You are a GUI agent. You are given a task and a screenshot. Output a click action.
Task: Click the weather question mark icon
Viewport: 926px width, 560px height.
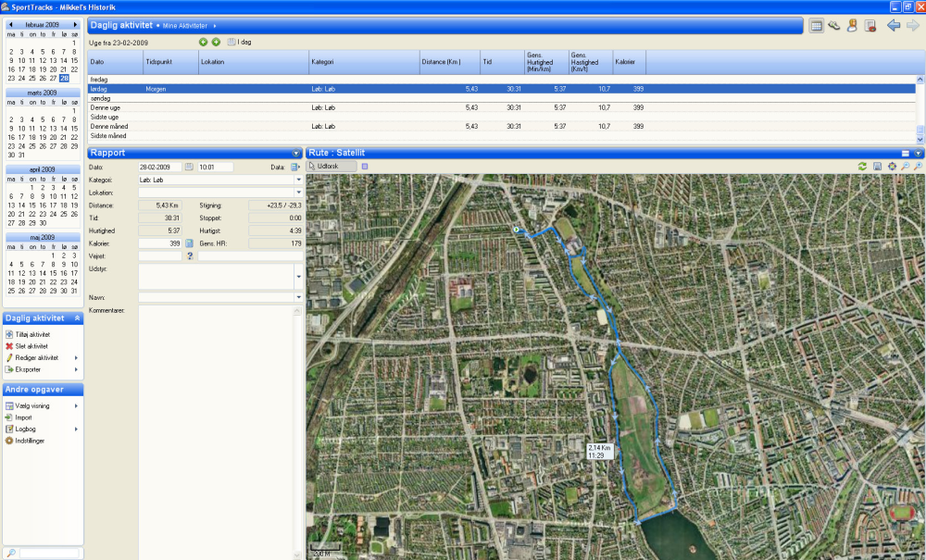190,255
